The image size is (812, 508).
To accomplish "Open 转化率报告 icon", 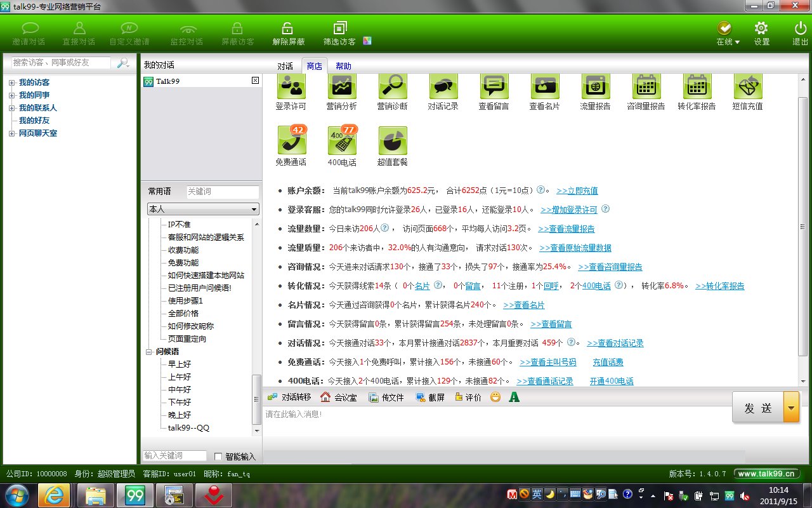I will click(x=697, y=93).
